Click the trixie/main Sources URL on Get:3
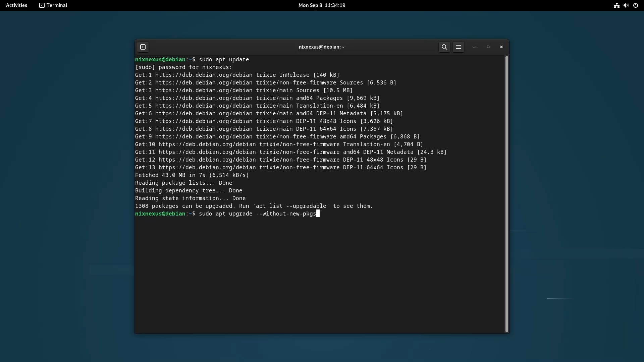Screen dimensions: 644x362 [x=204, y=90]
